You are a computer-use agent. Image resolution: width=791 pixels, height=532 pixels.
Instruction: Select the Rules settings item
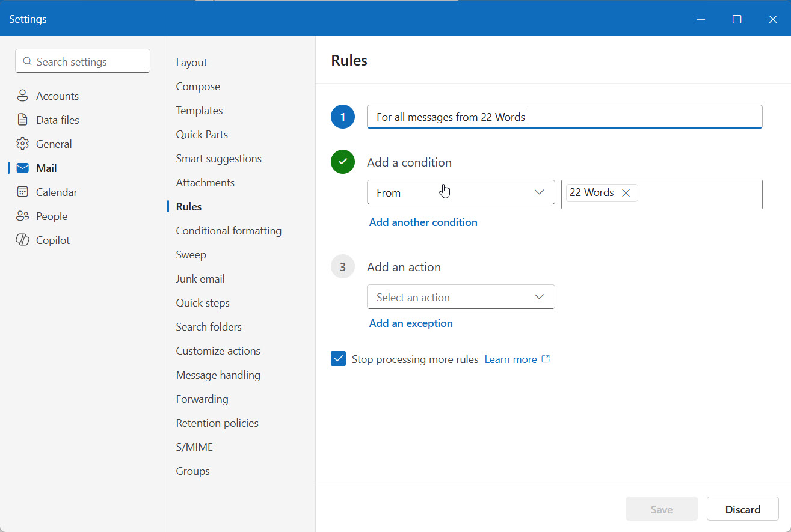pyautogui.click(x=188, y=207)
